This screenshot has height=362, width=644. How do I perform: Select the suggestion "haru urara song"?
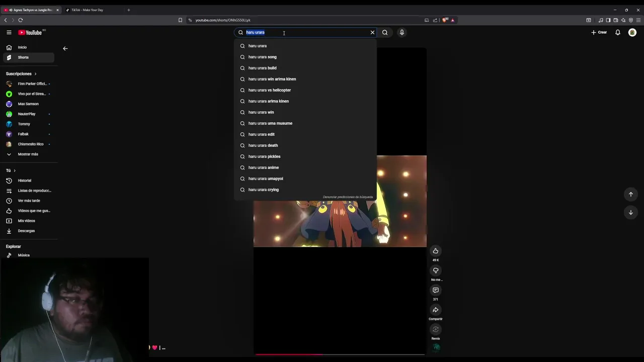(305, 57)
